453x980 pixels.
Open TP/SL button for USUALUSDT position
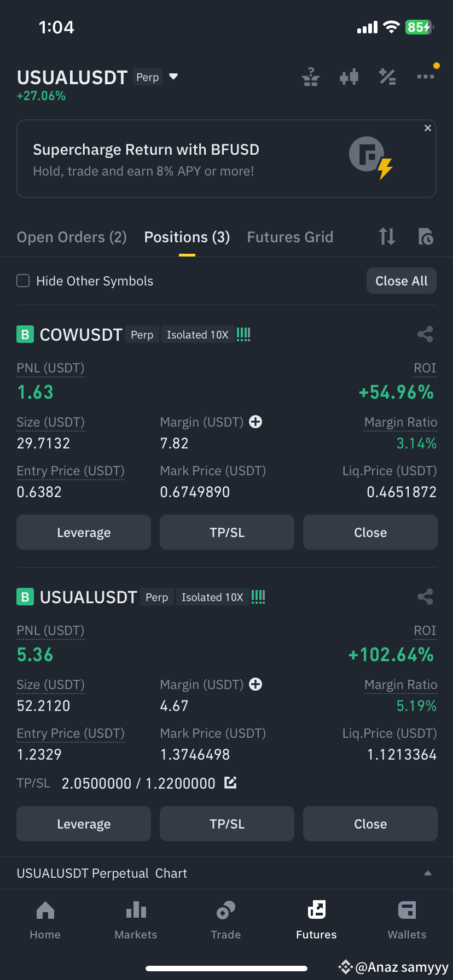point(227,824)
